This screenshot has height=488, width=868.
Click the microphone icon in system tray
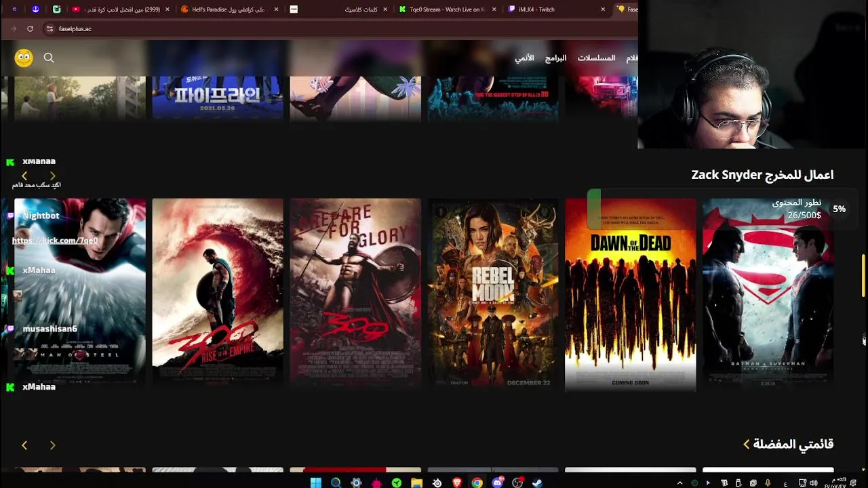pos(768,483)
